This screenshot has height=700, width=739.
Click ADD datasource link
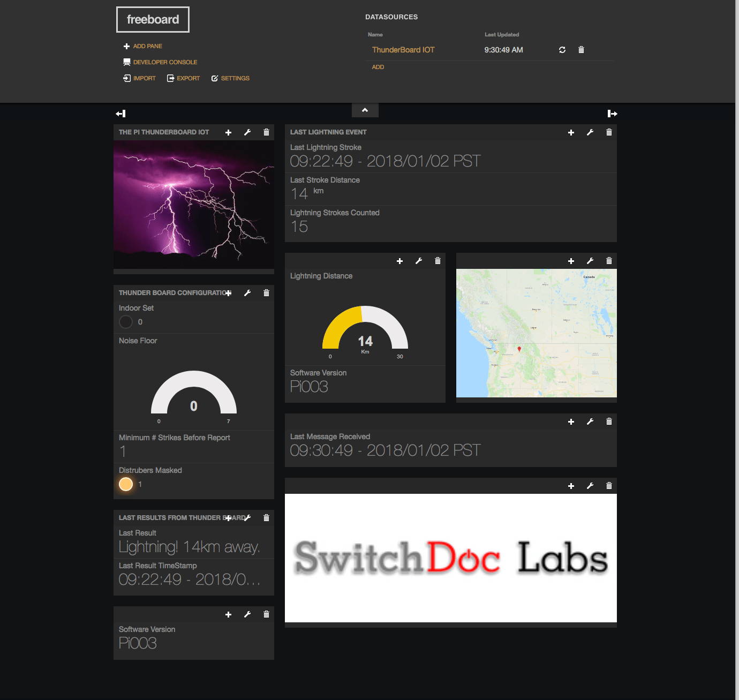(x=378, y=67)
